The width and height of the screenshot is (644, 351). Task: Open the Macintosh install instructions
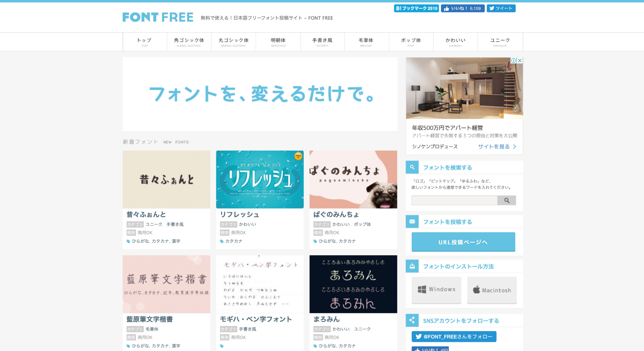coord(492,290)
